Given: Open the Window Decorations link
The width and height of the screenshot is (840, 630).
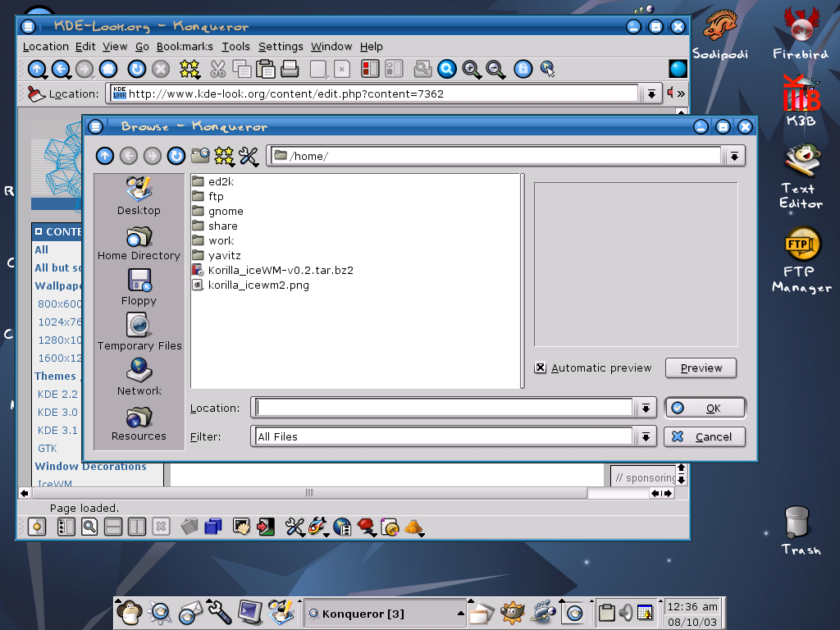Looking at the screenshot, I should tap(90, 467).
